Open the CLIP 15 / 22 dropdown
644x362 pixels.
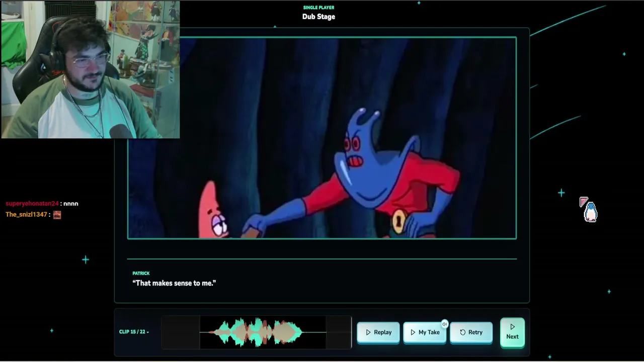(134, 332)
